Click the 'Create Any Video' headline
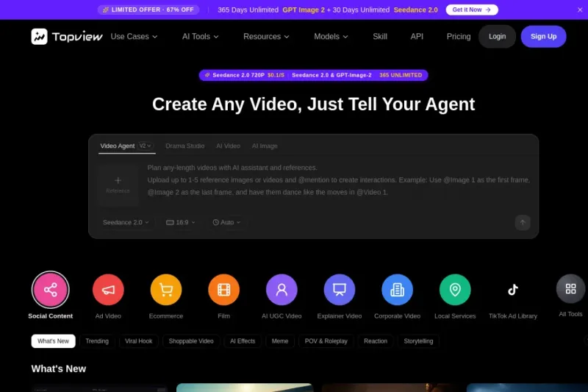The width and height of the screenshot is (588, 392). 314,104
